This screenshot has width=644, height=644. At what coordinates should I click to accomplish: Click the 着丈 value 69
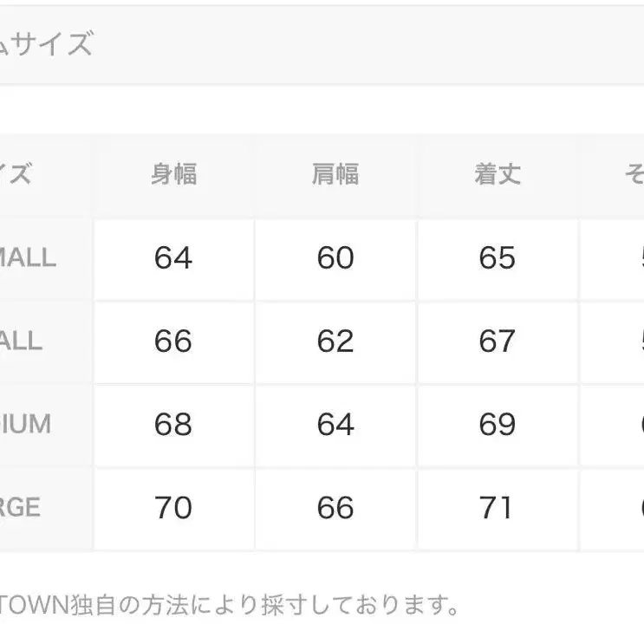point(498,425)
